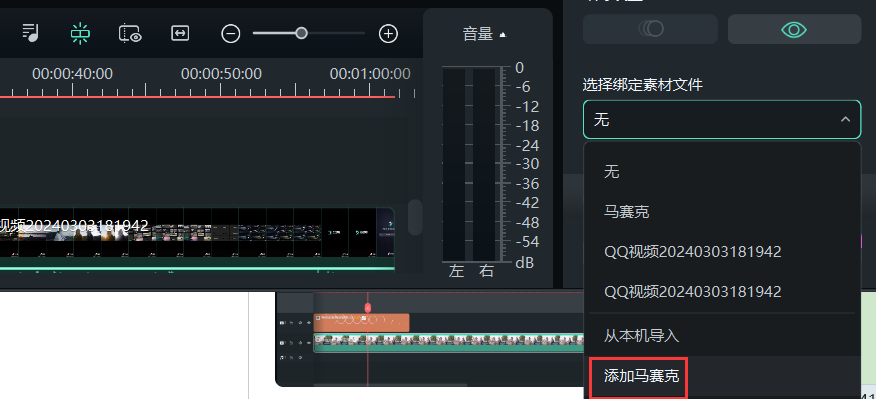Toggle the green eye visibility button
The height and width of the screenshot is (399, 876).
tap(794, 29)
